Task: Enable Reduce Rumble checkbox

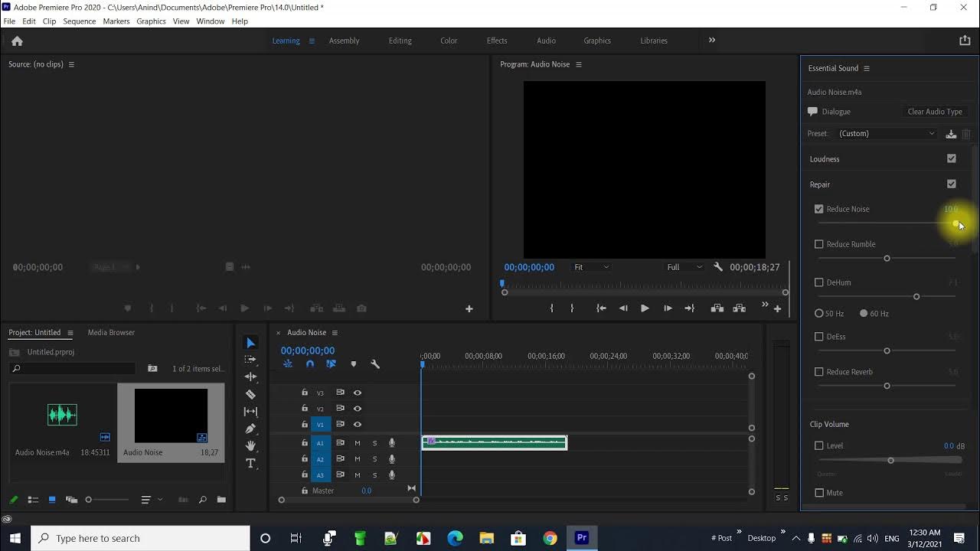Action: (819, 244)
